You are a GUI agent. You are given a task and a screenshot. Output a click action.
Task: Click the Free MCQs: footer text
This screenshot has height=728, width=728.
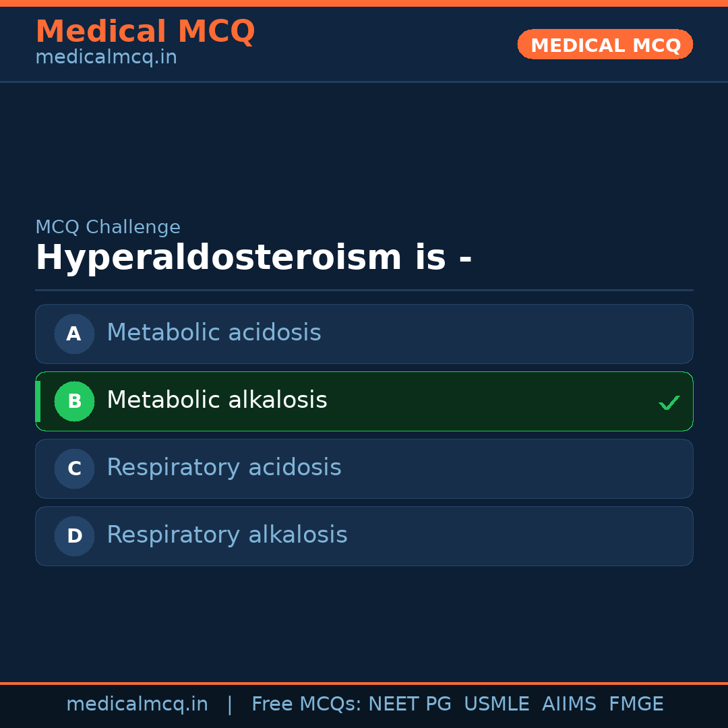[307, 704]
